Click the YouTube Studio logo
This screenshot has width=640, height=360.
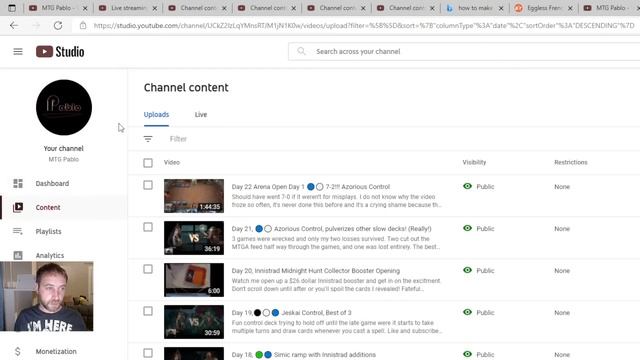click(x=60, y=51)
